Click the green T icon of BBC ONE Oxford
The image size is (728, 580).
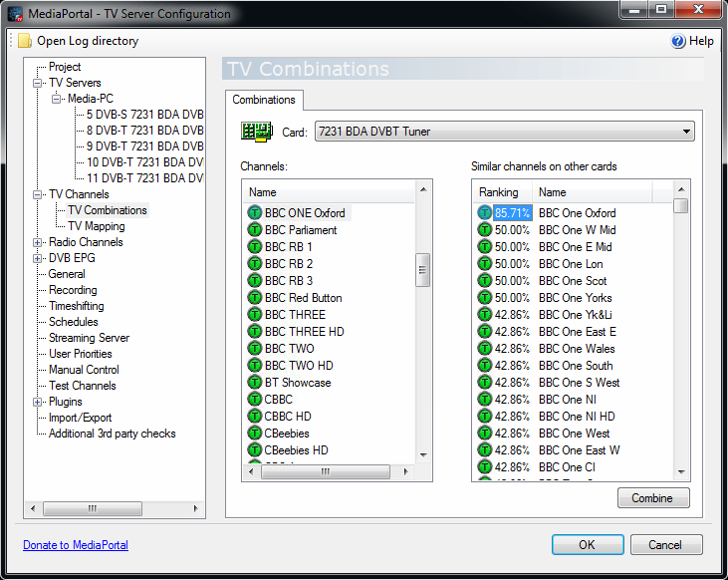pyautogui.click(x=254, y=213)
